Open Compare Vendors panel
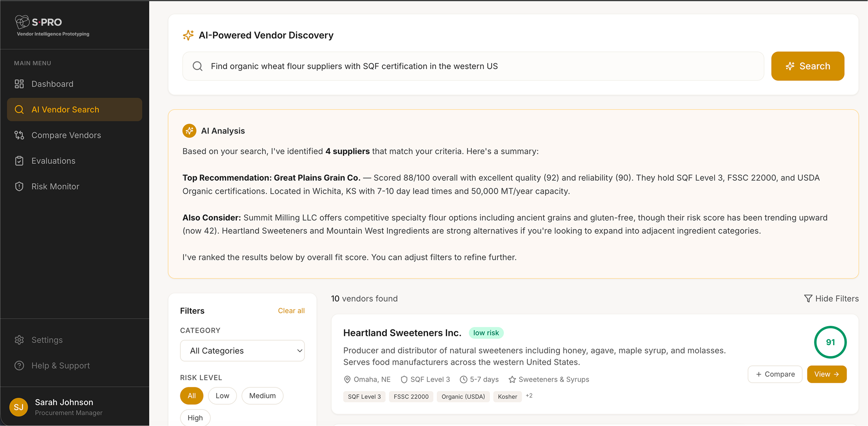Screen dimensions: 868x426 [66, 135]
